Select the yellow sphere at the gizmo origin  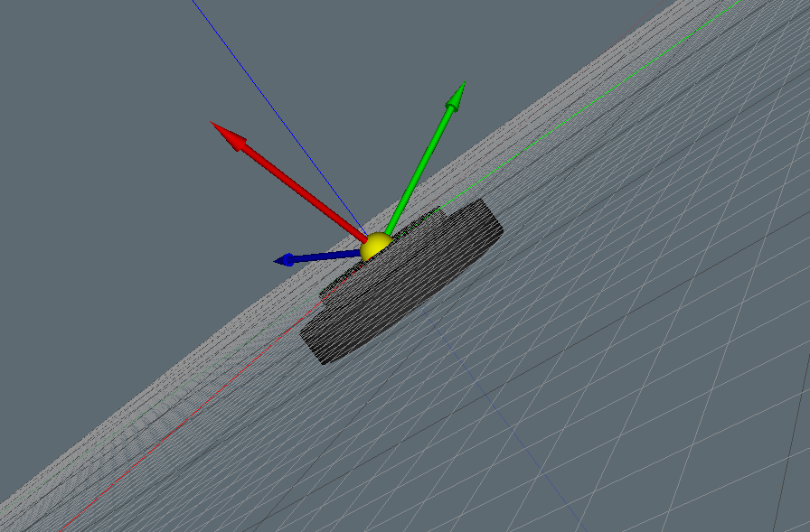(x=377, y=247)
